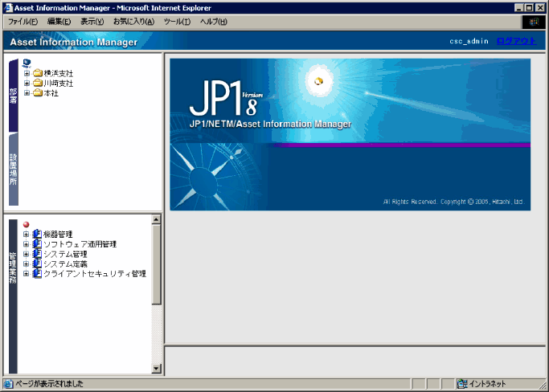
Task: Click the 川崎支社 folder icon
Action: point(38,83)
